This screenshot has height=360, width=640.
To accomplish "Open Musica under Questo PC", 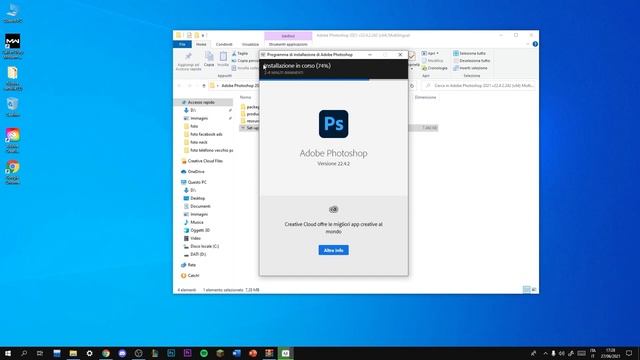I will click(x=193, y=222).
